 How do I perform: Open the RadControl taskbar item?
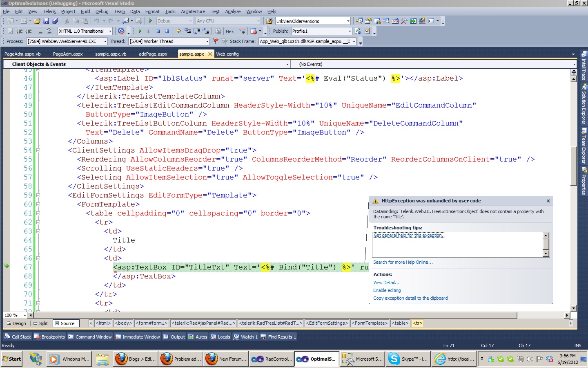tap(271, 359)
